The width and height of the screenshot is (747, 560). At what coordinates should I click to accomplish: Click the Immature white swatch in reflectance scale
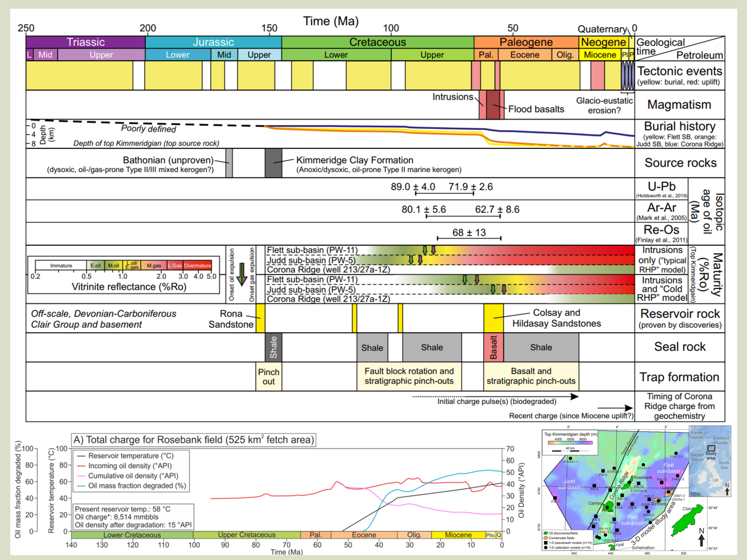pyautogui.click(x=61, y=266)
